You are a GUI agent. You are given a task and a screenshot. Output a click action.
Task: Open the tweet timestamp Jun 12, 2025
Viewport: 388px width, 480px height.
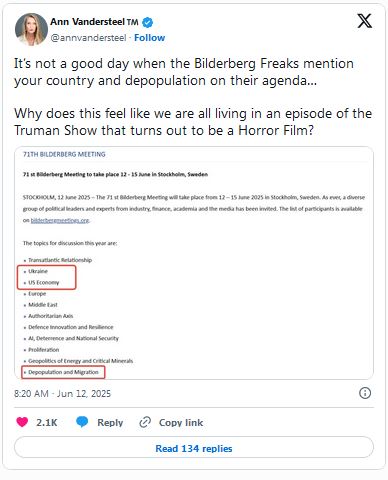click(62, 394)
